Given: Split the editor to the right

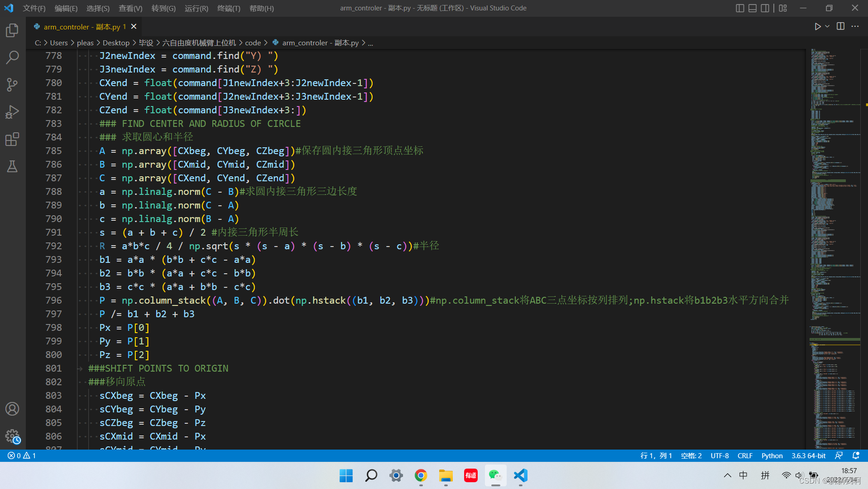Looking at the screenshot, I should pos(840,26).
